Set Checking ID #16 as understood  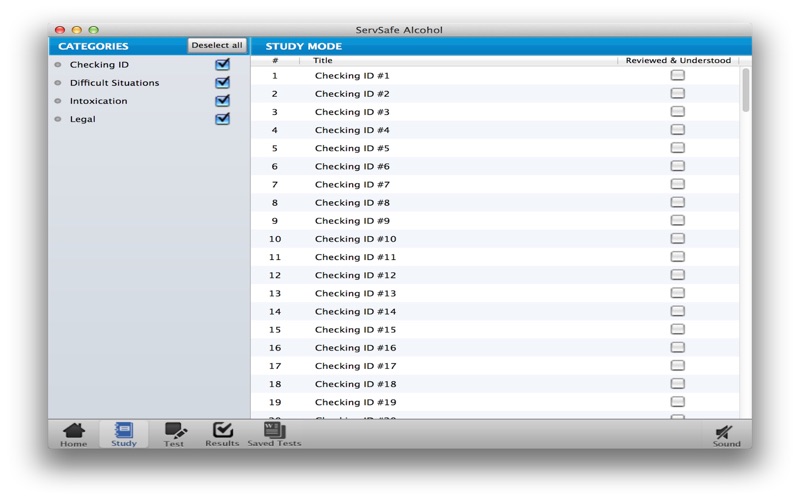pos(678,347)
